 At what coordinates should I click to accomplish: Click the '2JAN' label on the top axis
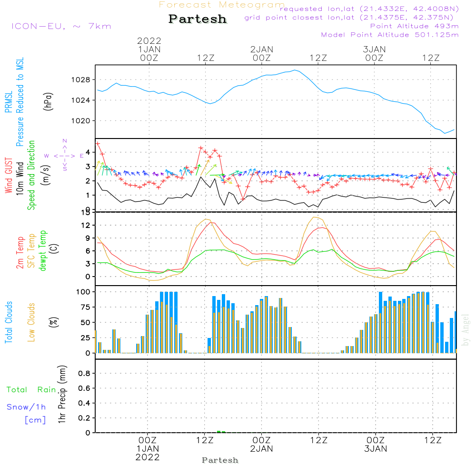[x=262, y=49]
